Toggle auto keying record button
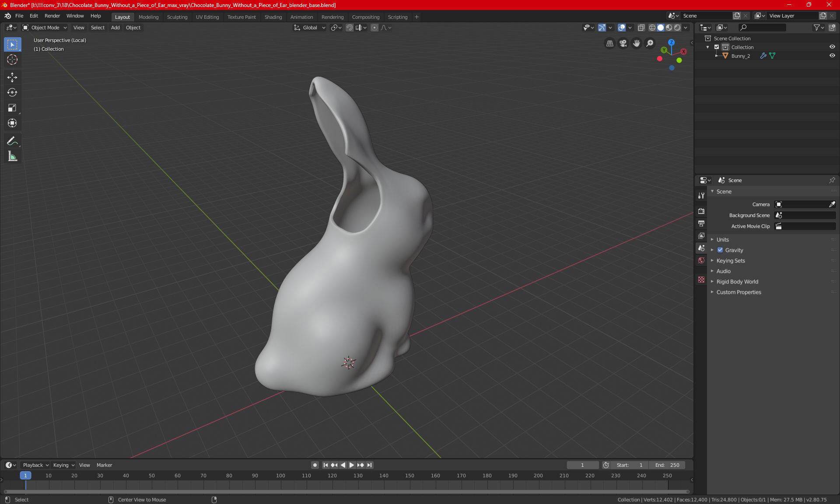 pyautogui.click(x=315, y=465)
